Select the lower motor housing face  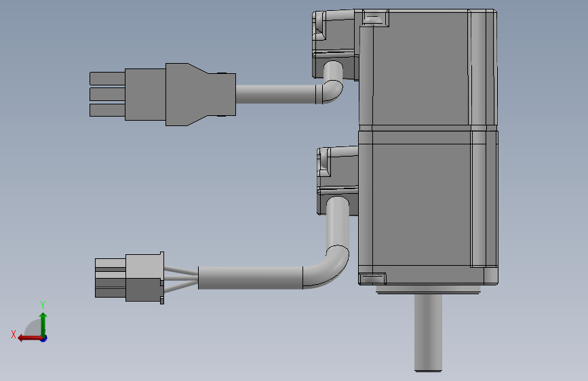pyautogui.click(x=421, y=205)
